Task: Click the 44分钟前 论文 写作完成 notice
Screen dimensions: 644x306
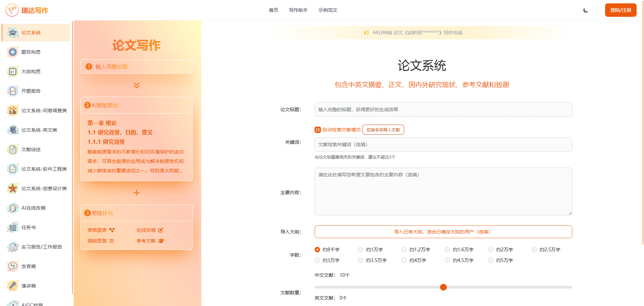Action: click(x=417, y=33)
